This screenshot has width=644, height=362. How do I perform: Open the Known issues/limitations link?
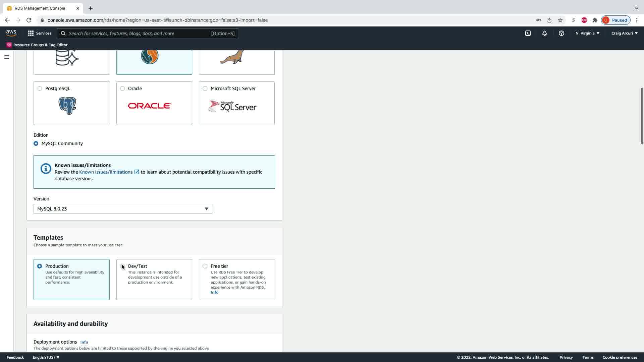tap(106, 172)
